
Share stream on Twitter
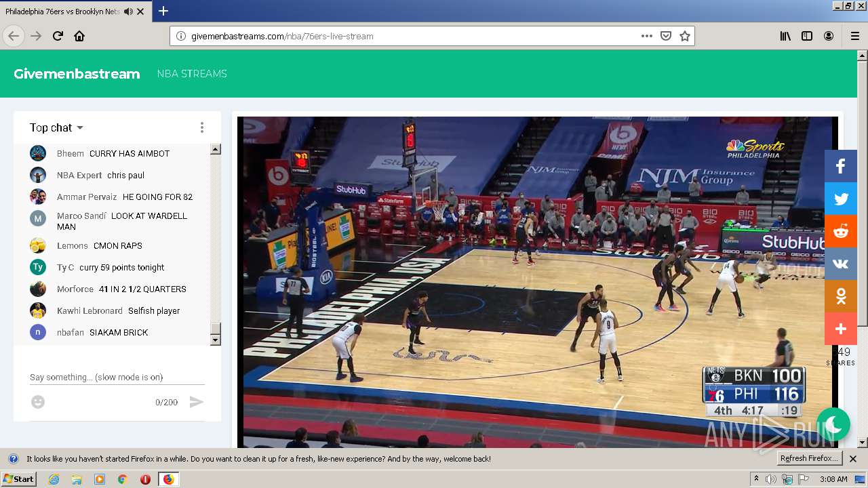[841, 199]
